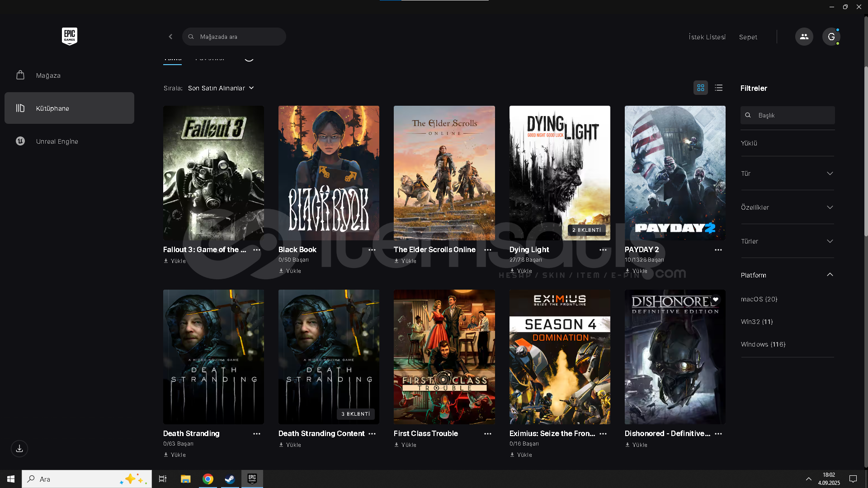Open options for Death Stranding Content
Screen dimensions: 868x488
point(372,434)
